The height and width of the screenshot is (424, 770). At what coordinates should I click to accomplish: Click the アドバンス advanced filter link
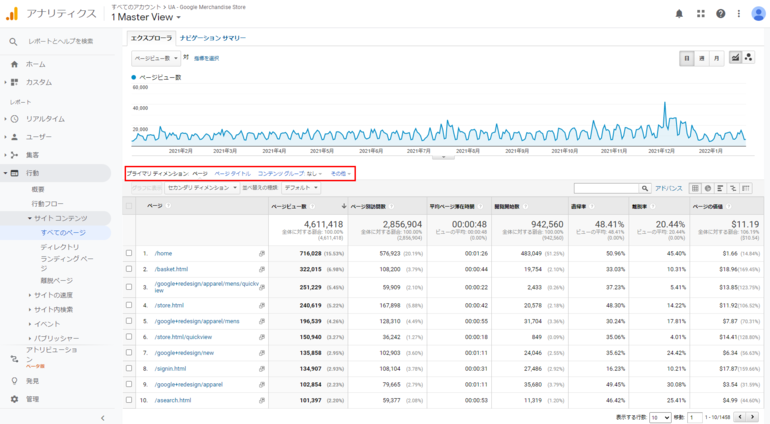click(x=668, y=187)
